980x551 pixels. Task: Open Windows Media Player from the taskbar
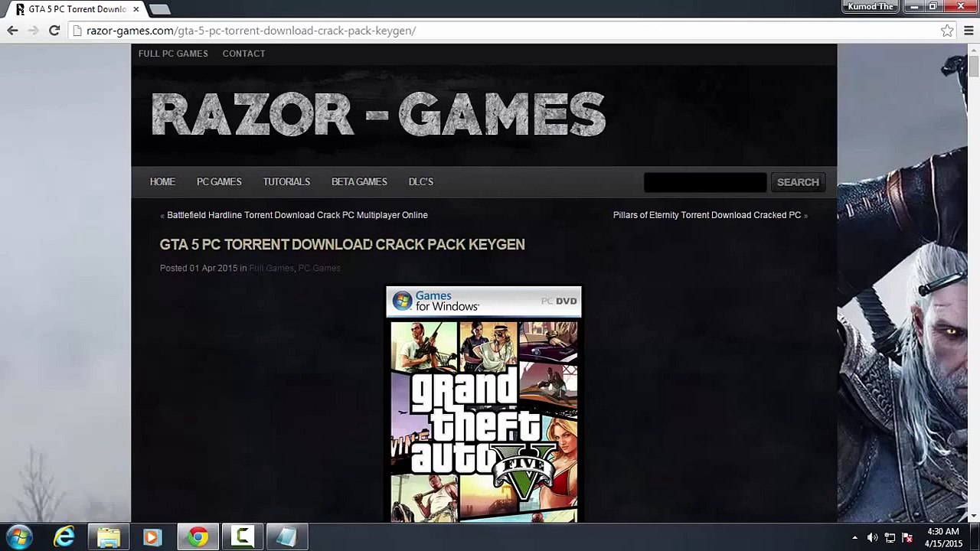[x=152, y=537]
